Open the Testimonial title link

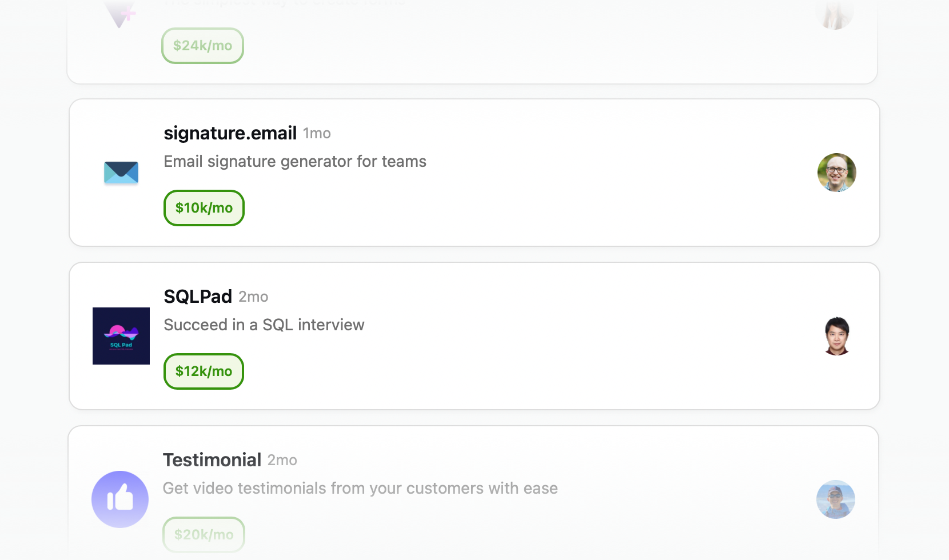(x=212, y=460)
